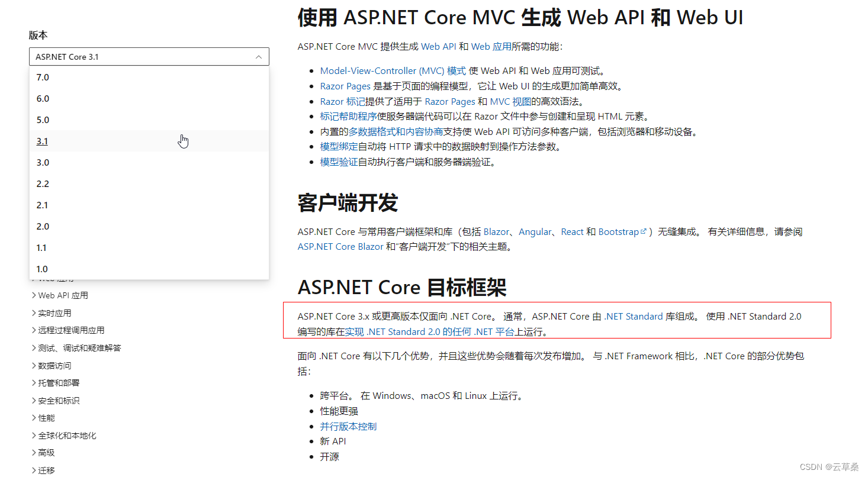868x477 pixels.
Task: Open the 托管和部署 section
Action: [x=56, y=383]
